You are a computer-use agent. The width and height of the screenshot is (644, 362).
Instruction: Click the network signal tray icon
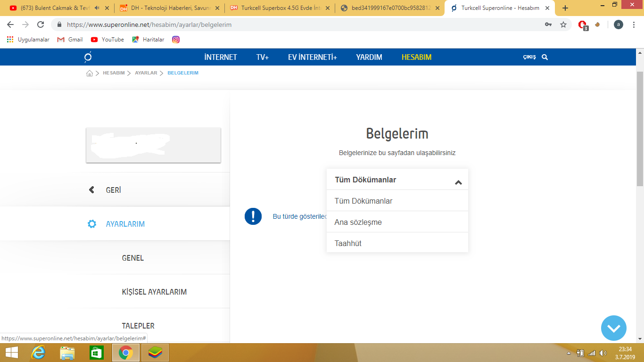(592, 353)
